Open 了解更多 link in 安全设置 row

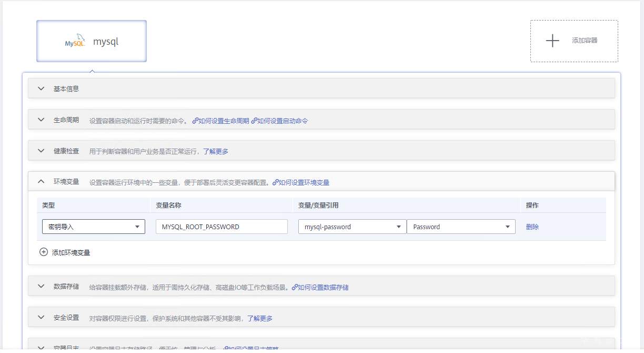260,318
